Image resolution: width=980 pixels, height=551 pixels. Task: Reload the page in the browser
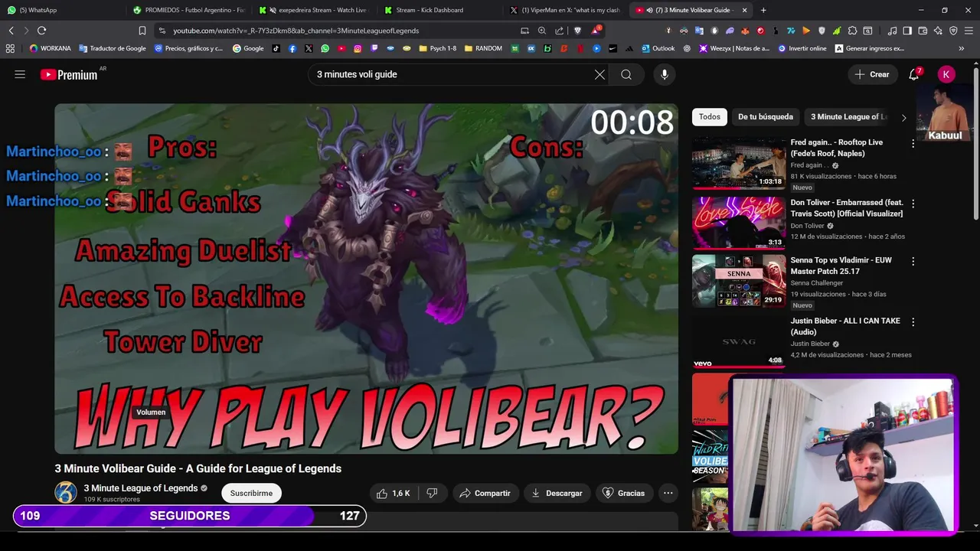point(41,31)
